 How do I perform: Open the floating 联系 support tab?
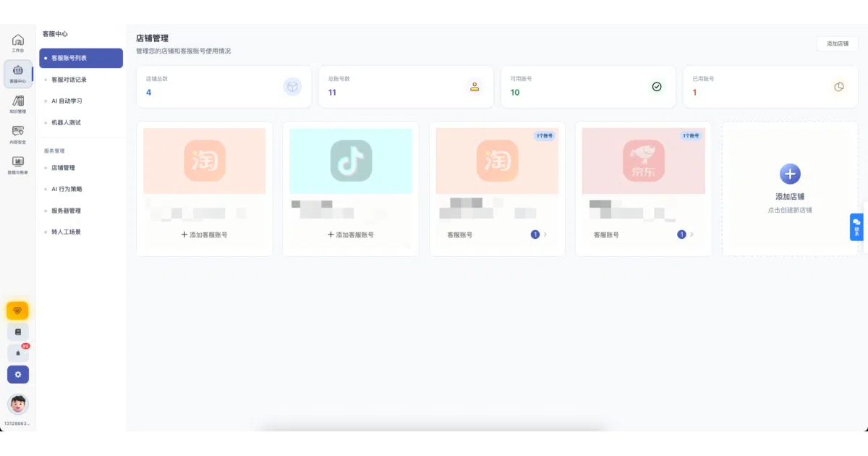[x=856, y=227]
